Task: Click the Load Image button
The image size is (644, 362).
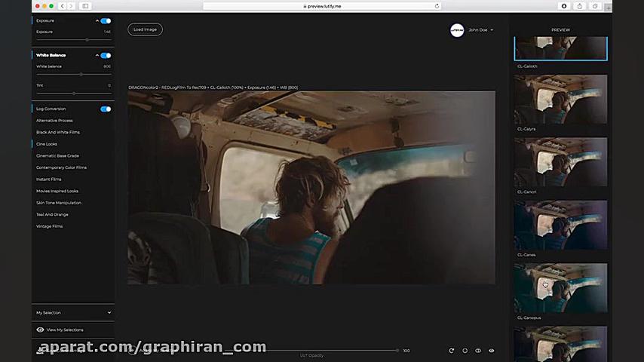Action: pos(145,29)
